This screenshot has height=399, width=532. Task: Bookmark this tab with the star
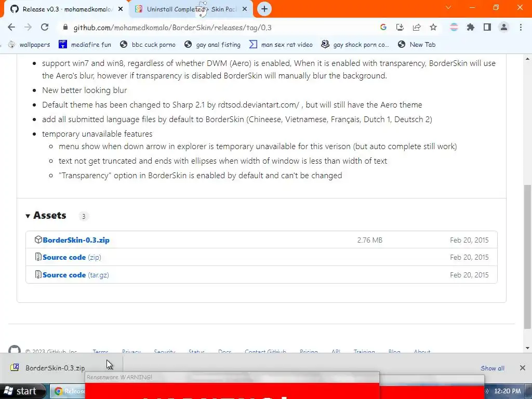(x=433, y=27)
